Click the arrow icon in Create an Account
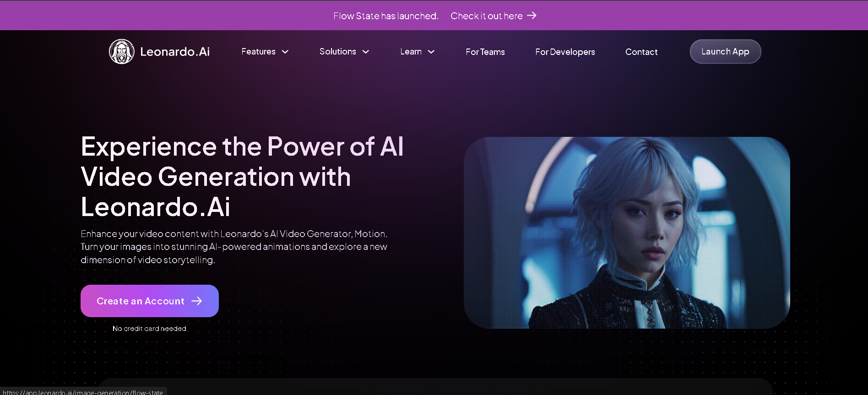 tap(197, 301)
